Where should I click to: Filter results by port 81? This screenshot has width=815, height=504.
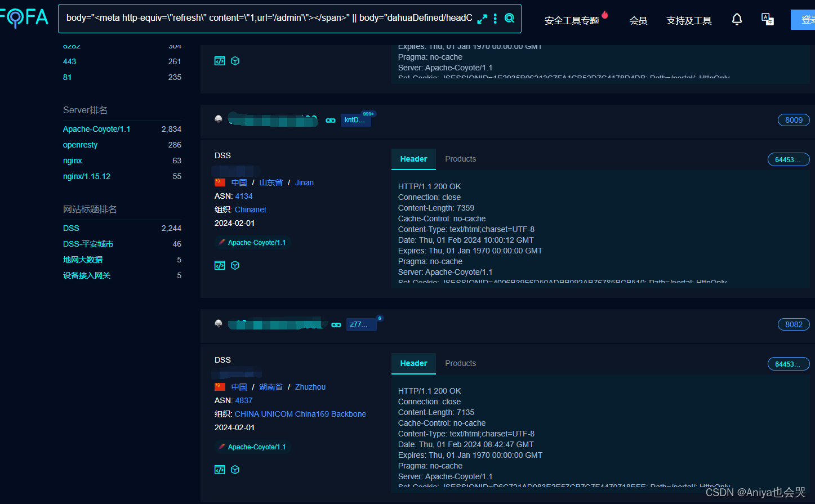[x=67, y=77]
